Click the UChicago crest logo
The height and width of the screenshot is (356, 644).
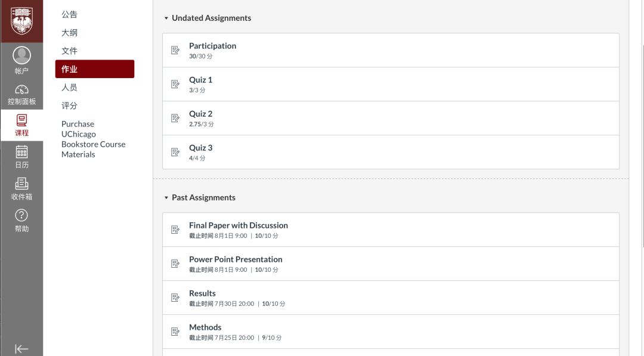(22, 20)
